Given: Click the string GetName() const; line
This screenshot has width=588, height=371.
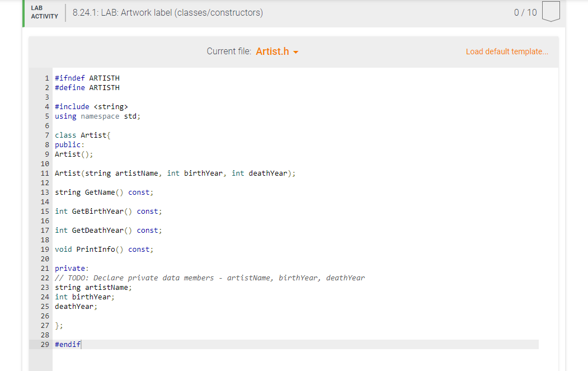Looking at the screenshot, I should click(104, 192).
